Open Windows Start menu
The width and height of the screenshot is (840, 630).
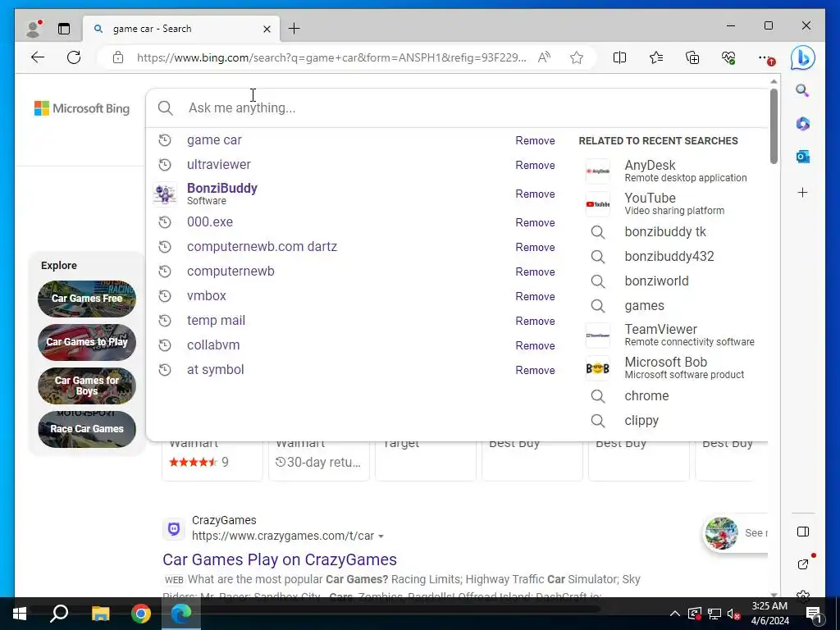(20, 614)
